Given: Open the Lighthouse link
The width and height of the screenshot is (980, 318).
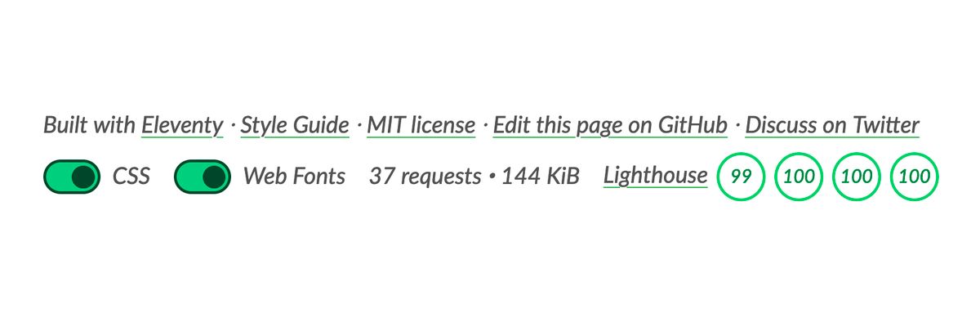Looking at the screenshot, I should pos(656,176).
